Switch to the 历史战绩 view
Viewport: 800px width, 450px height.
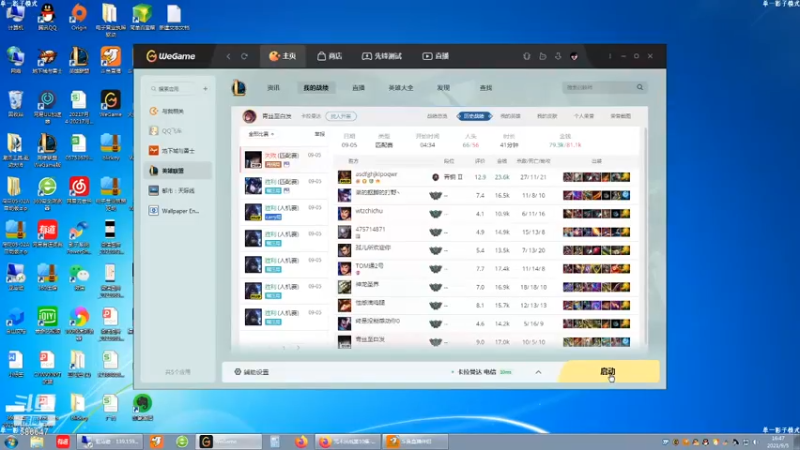pos(474,116)
